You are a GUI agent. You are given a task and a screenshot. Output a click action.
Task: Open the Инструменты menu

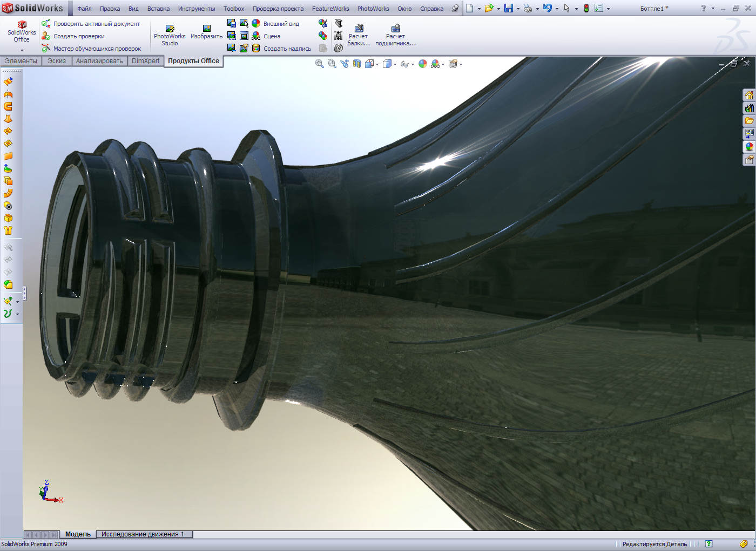click(197, 9)
